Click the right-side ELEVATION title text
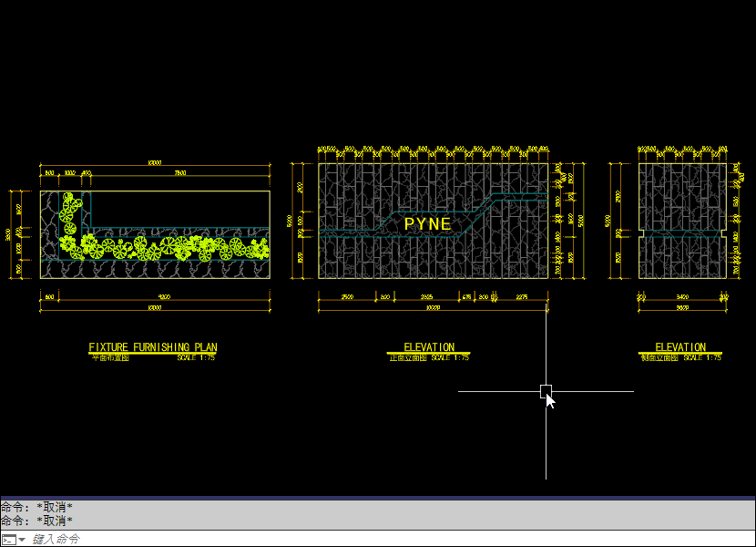 tap(680, 347)
